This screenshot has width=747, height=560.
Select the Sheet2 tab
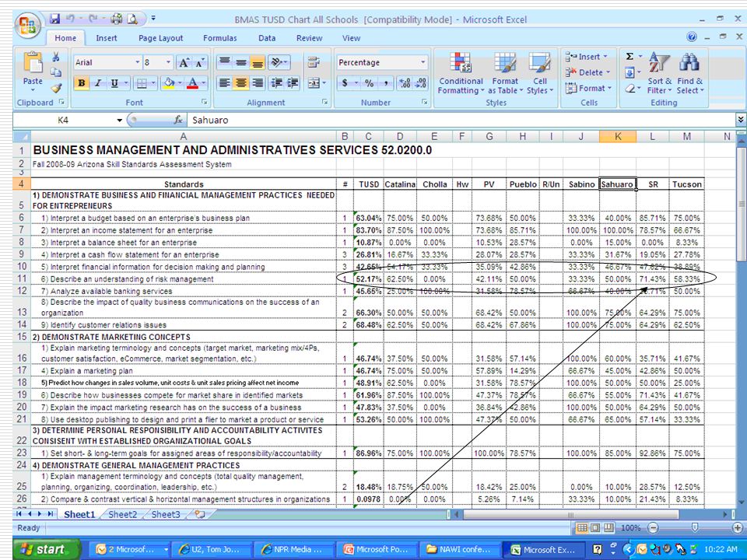pyautogui.click(x=123, y=514)
